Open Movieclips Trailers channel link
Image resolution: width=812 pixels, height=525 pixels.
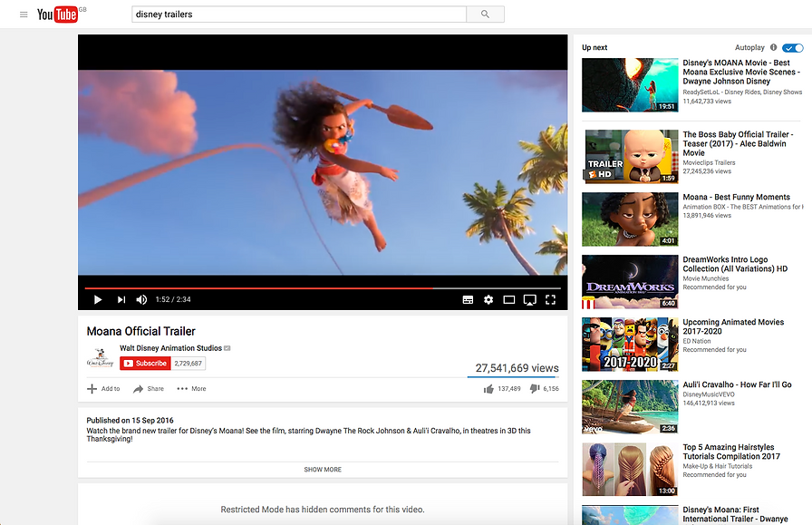coord(709,162)
